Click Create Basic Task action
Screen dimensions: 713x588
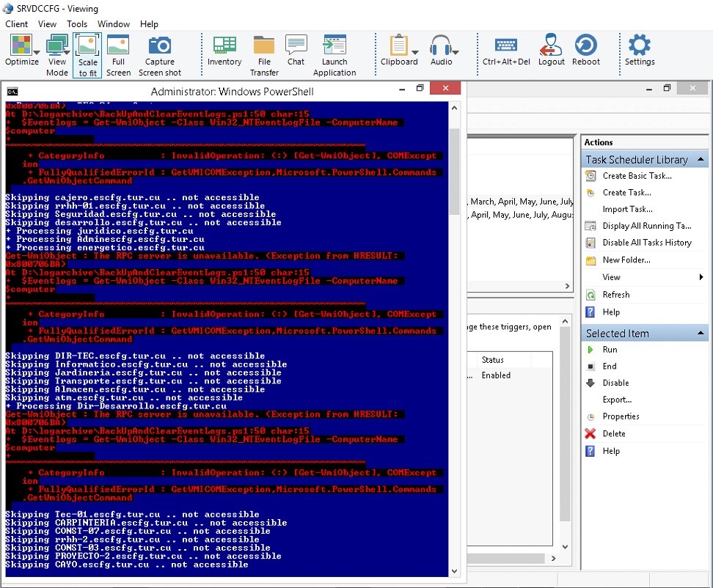pos(637,176)
